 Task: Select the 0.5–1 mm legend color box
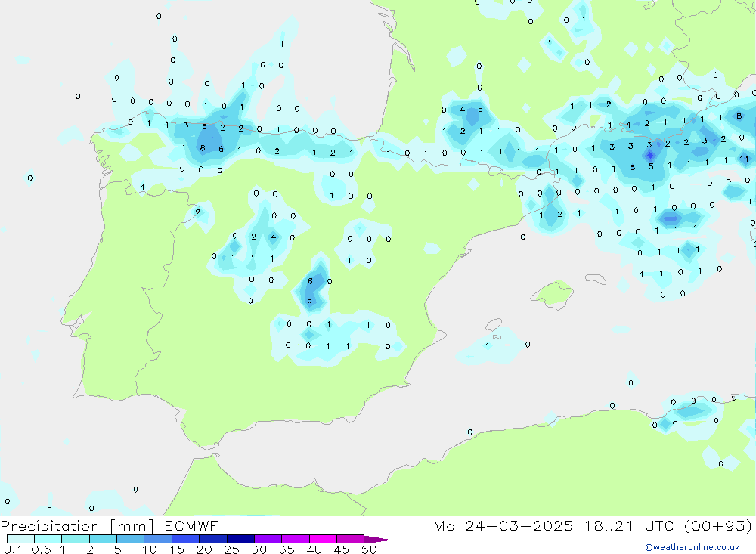[48, 539]
